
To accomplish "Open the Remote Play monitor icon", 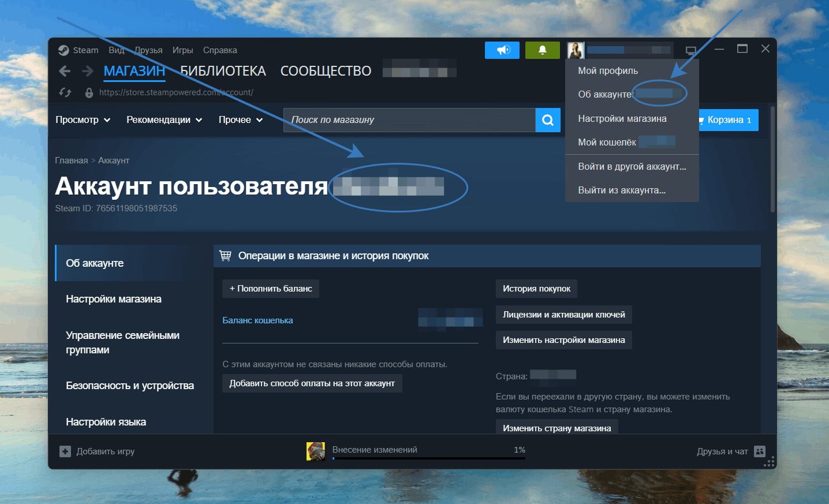I will pos(691,50).
